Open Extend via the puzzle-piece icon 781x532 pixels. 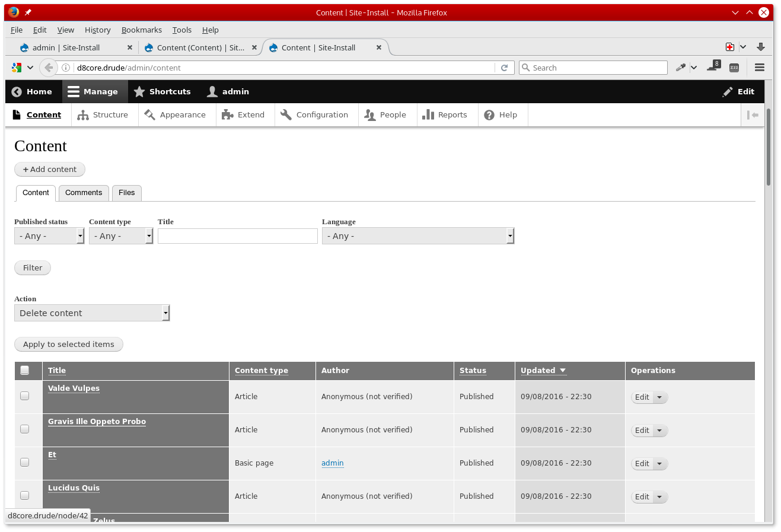click(227, 114)
